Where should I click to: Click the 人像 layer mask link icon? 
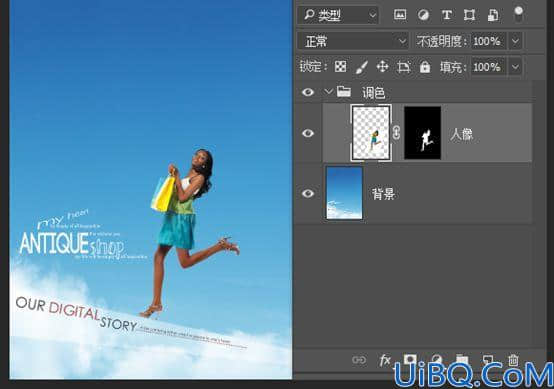point(397,133)
